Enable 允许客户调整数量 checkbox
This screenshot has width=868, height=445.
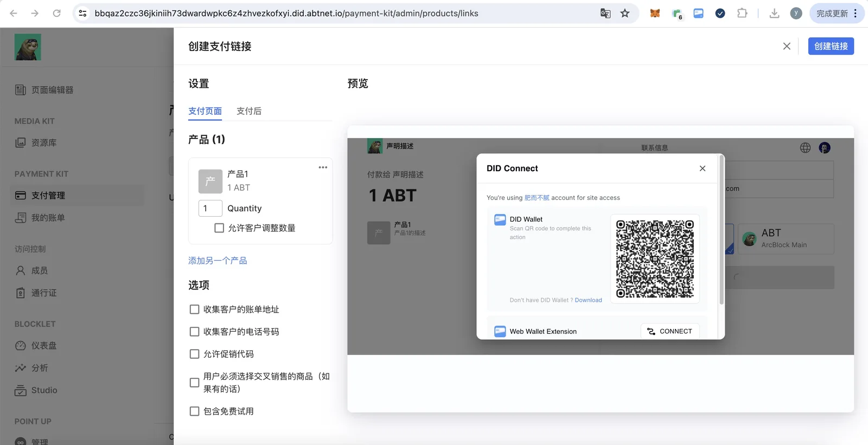[x=219, y=228]
